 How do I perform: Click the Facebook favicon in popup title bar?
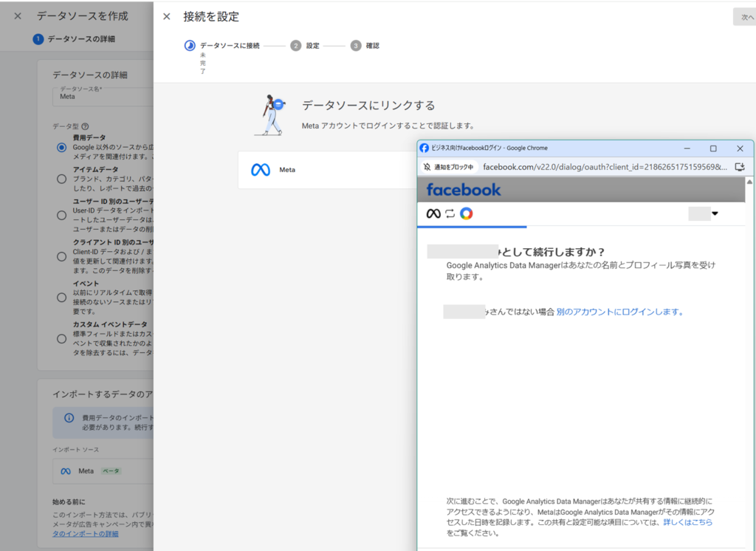pyautogui.click(x=425, y=148)
